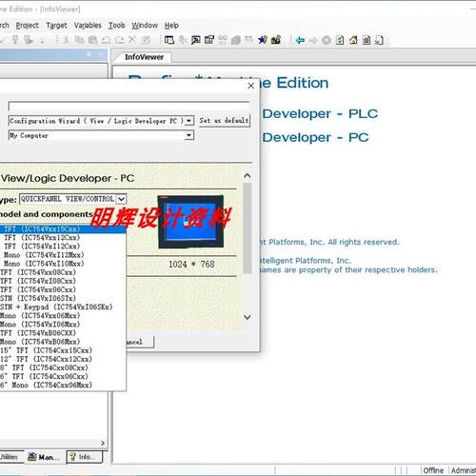Open the My Computer location dropdown
The height and width of the screenshot is (476, 476).
click(x=189, y=135)
